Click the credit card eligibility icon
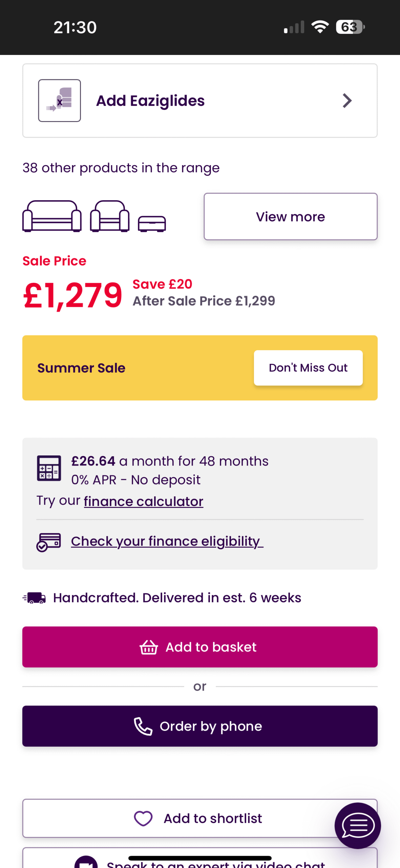Viewport: 400px width, 868px height. coord(49,542)
